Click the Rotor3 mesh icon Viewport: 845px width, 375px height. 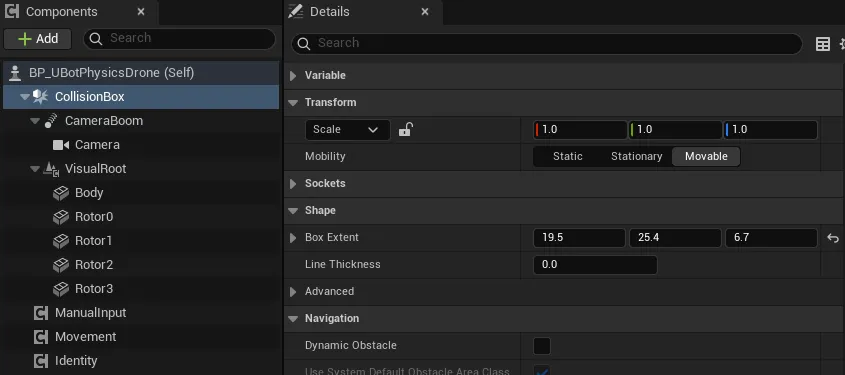tap(61, 289)
